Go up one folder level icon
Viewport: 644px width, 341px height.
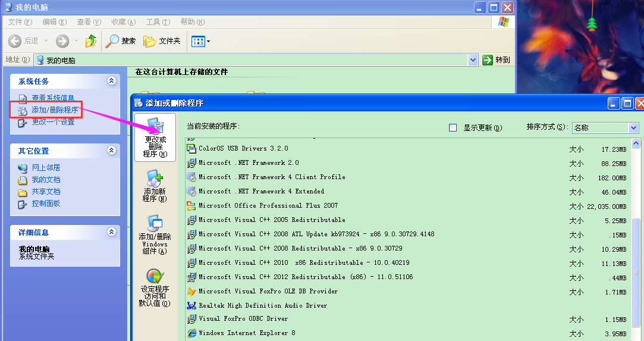point(91,41)
